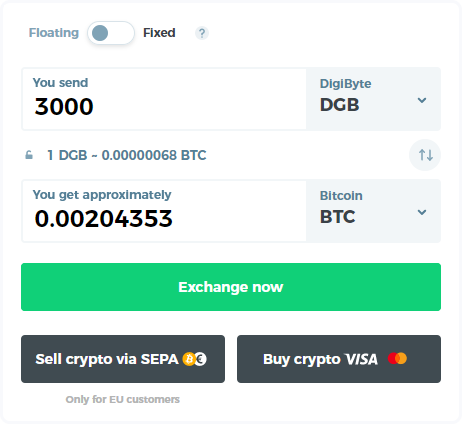Click the Only for EU customers note
462x424 pixels.
[x=123, y=399]
